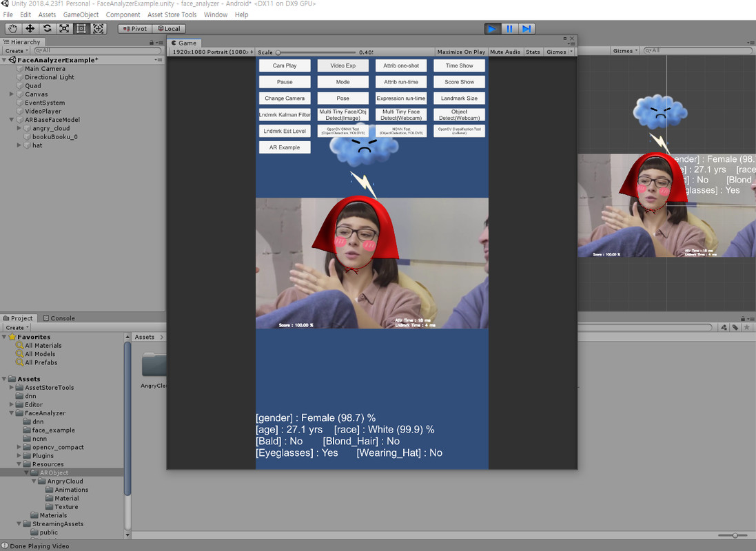Open the File menu
This screenshot has height=551, width=756.
coord(8,15)
